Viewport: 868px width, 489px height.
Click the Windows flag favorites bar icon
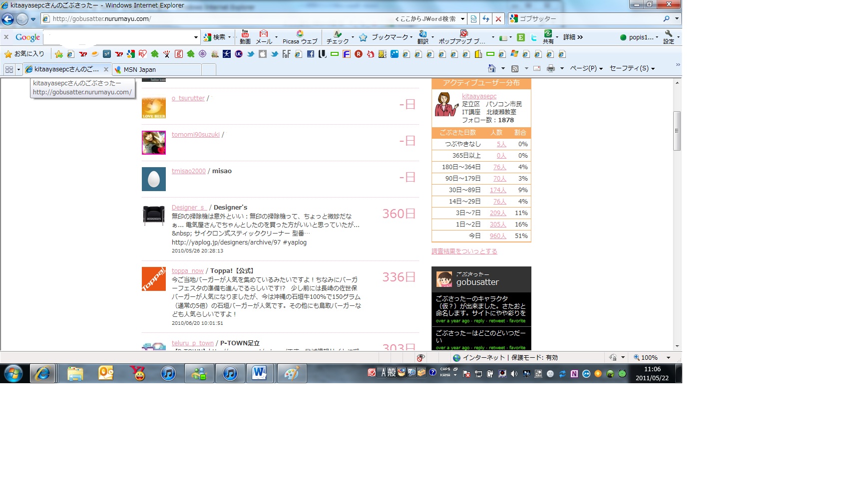tap(514, 54)
